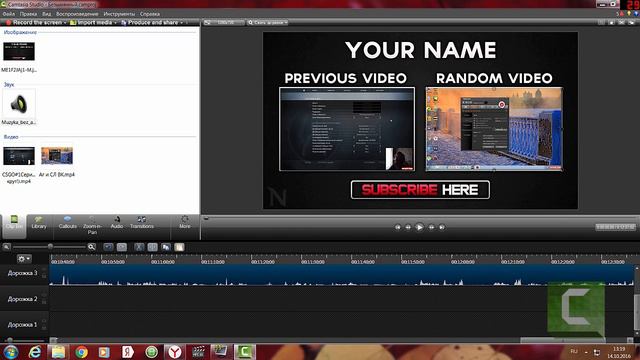Click the Play button in preview

pos(419,227)
